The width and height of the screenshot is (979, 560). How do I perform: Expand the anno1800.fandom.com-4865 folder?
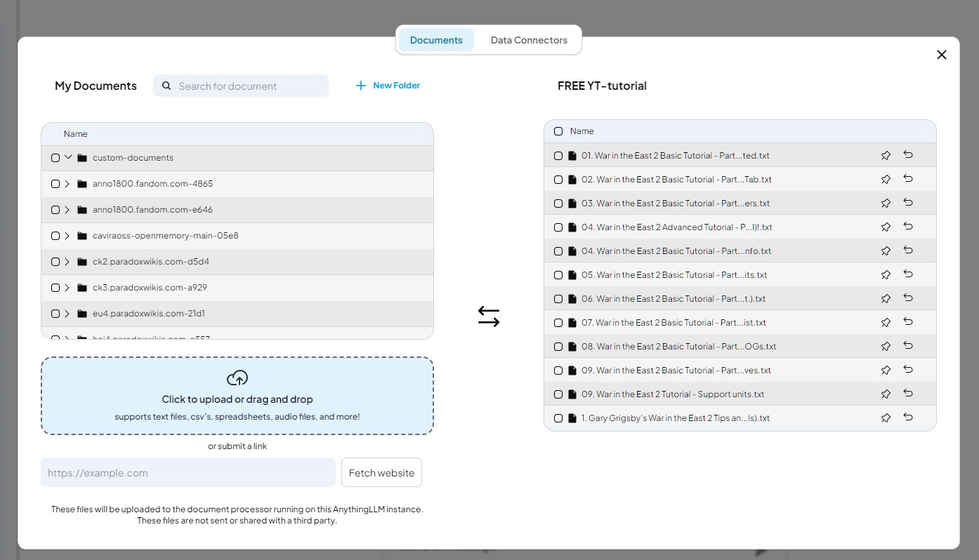click(67, 184)
